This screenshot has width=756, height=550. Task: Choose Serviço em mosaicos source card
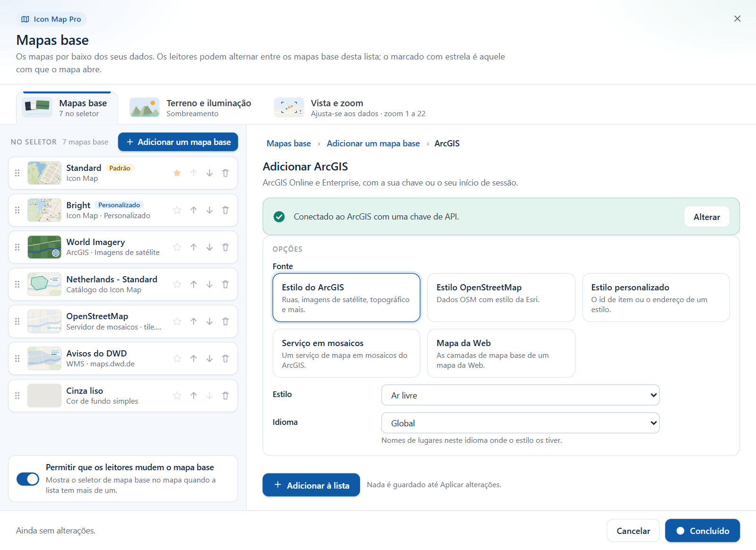click(346, 353)
